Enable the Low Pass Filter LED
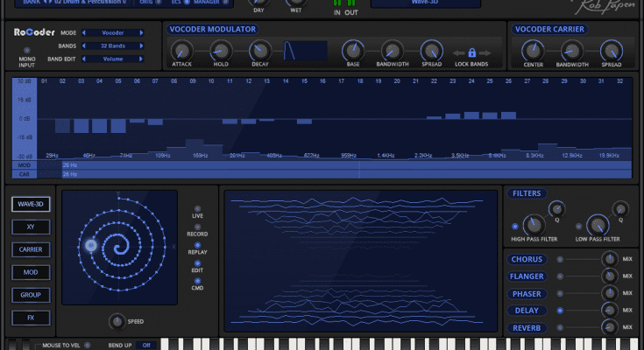 point(578,226)
